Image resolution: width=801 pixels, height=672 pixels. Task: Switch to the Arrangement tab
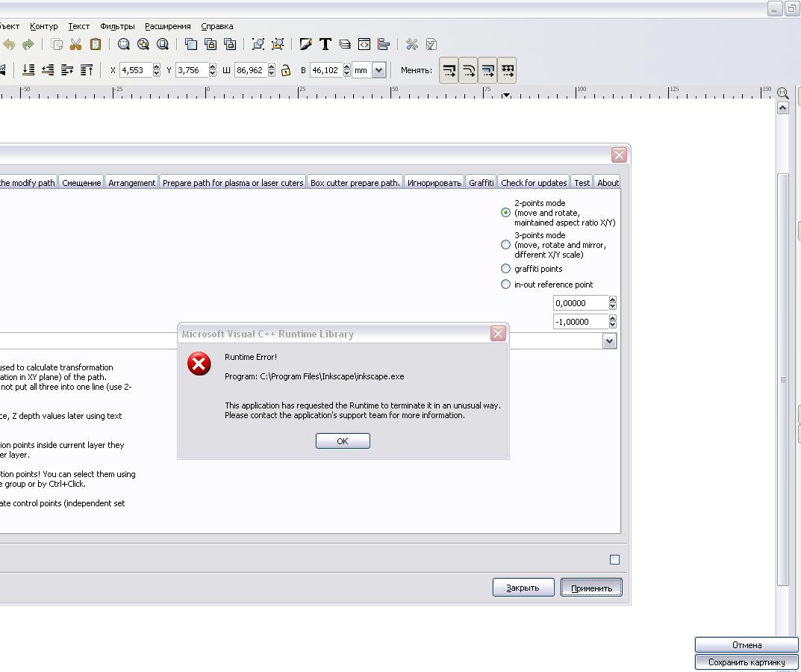(x=132, y=183)
